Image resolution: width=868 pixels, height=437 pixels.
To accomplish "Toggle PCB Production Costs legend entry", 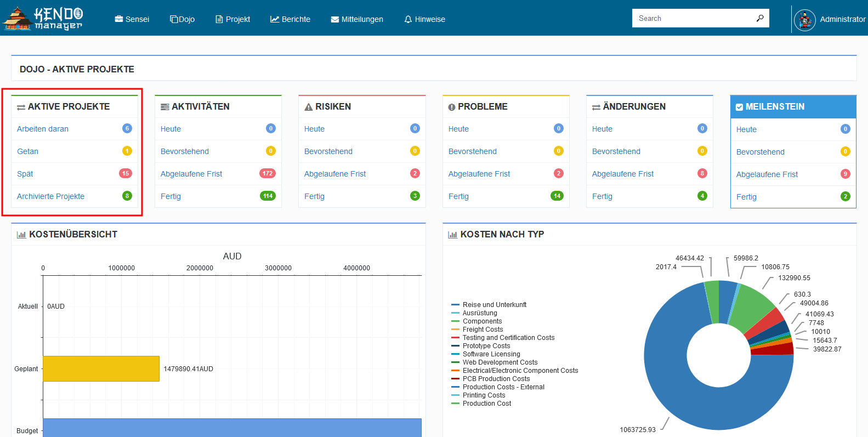I will coord(491,379).
